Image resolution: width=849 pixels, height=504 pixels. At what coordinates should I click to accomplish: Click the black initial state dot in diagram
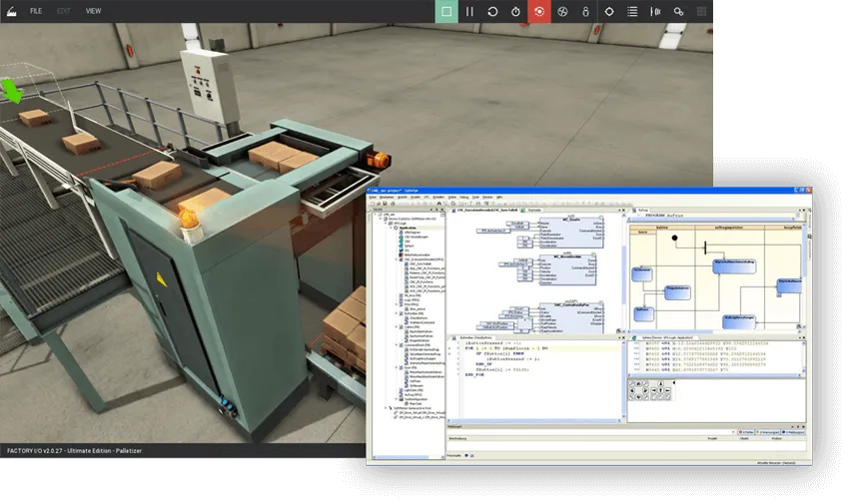click(674, 238)
